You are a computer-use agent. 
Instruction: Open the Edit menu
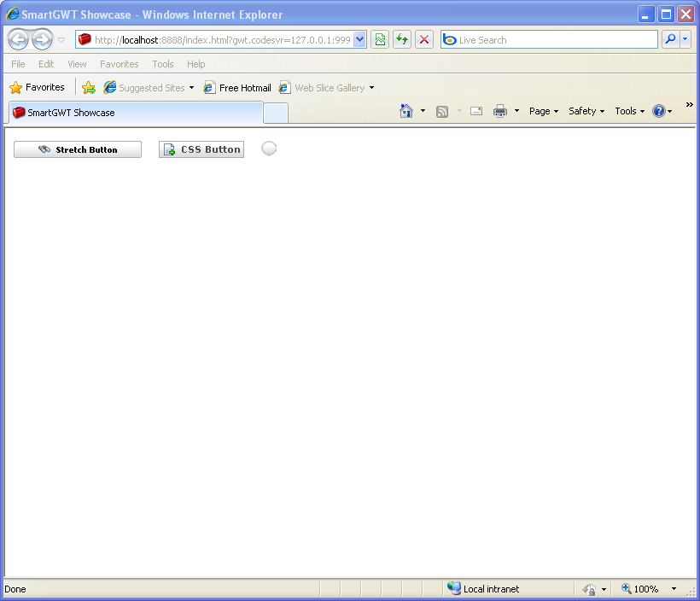46,64
